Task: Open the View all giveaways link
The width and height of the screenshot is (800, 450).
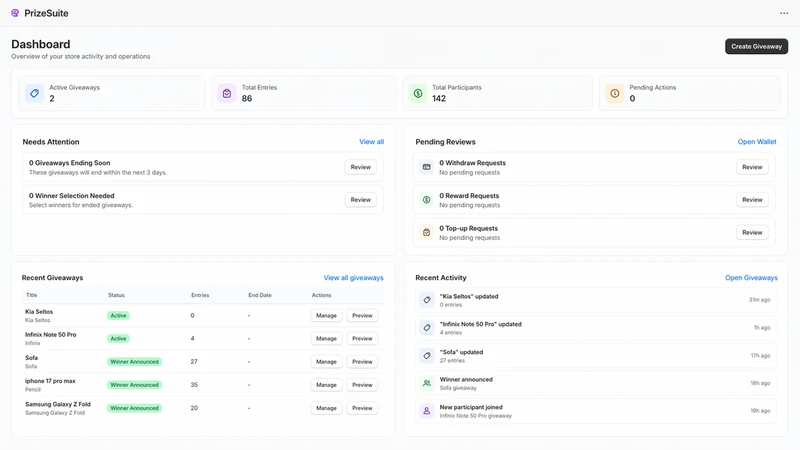Action: coord(353,278)
